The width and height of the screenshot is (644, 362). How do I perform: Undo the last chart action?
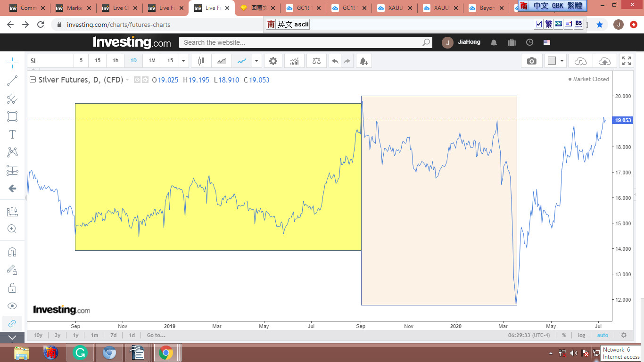pyautogui.click(x=335, y=61)
